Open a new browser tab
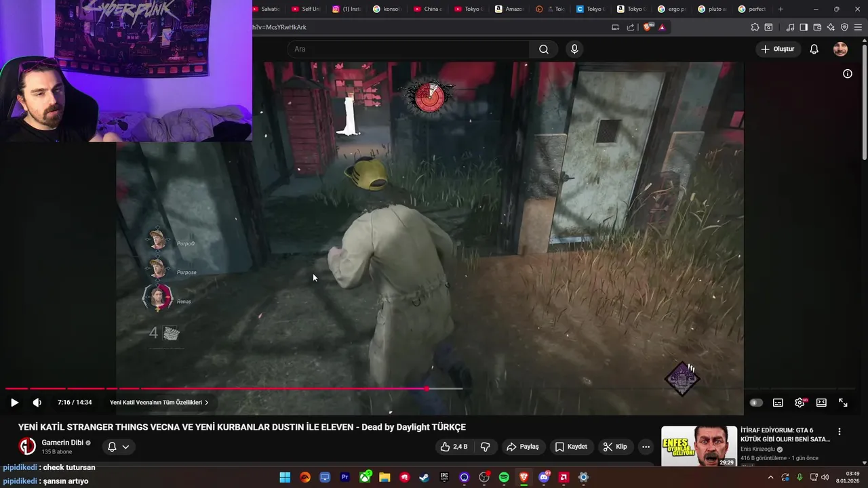The width and height of the screenshot is (868, 488). [781, 9]
